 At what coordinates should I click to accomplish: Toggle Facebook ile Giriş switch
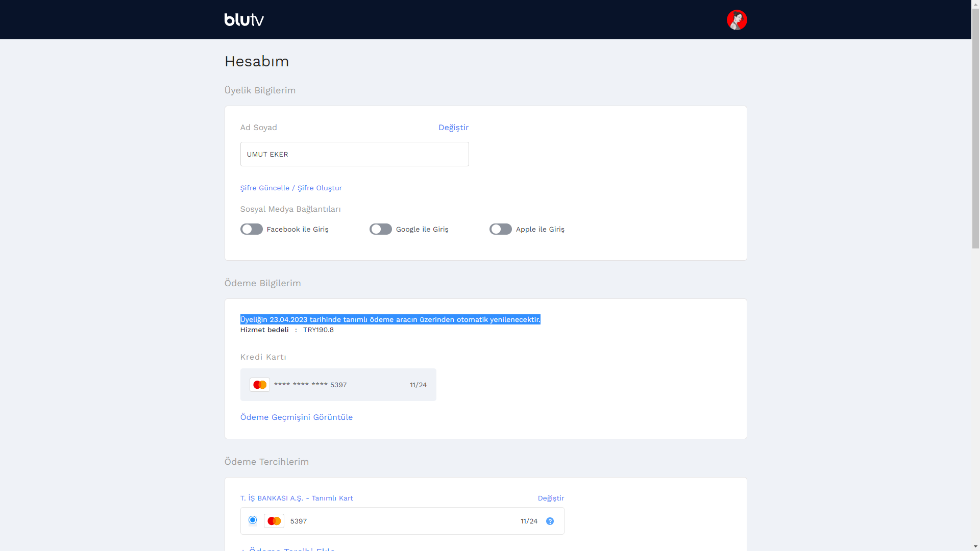(251, 229)
